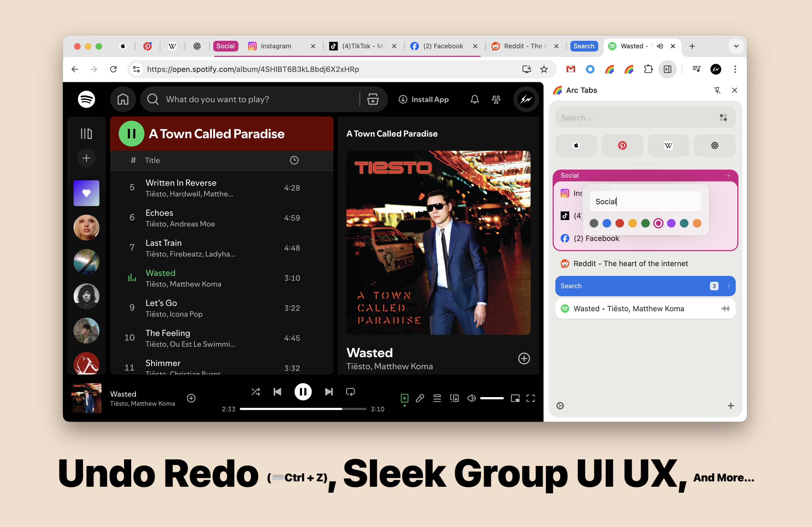Screen dimensions: 812x527
Task: Toggle shuffle in player bar
Action: pyautogui.click(x=256, y=392)
